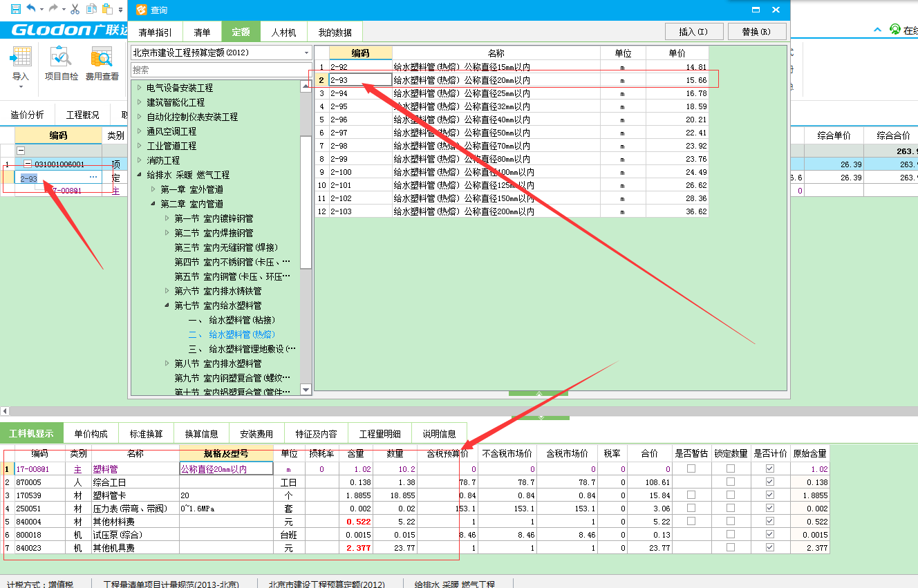
Task: Open the 特征及内容 tab
Action: point(316,434)
